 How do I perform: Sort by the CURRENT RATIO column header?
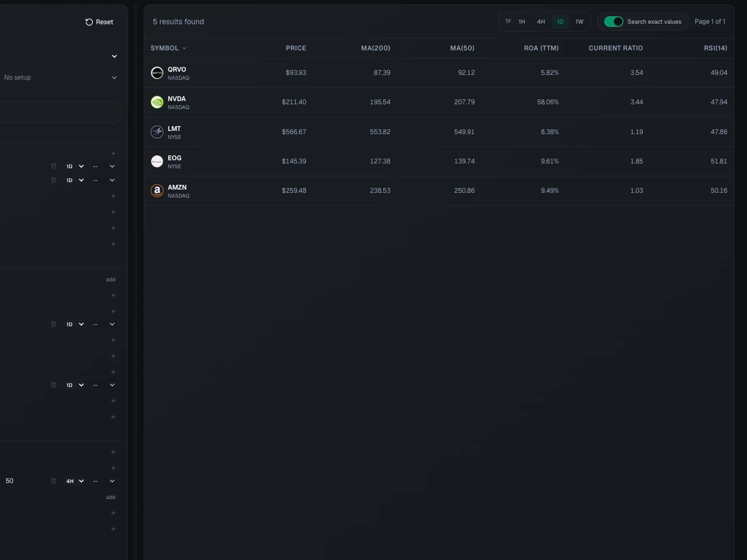[x=616, y=49]
